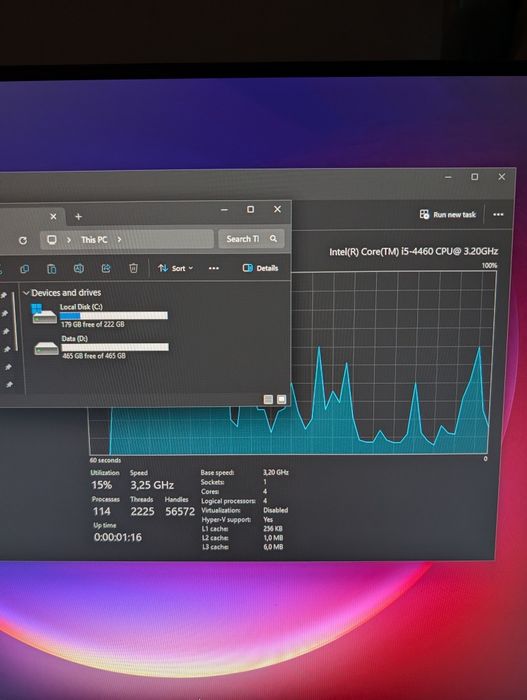Click the chevron after This PC in address bar

[x=119, y=239]
